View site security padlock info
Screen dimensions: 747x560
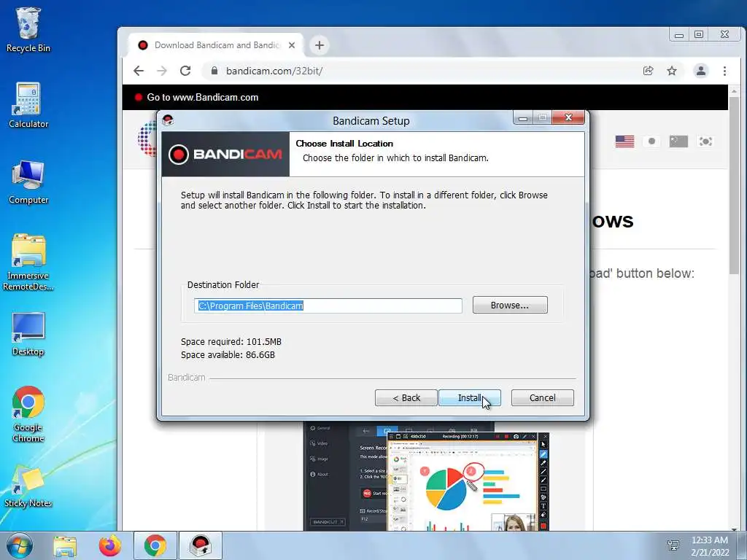pos(214,71)
